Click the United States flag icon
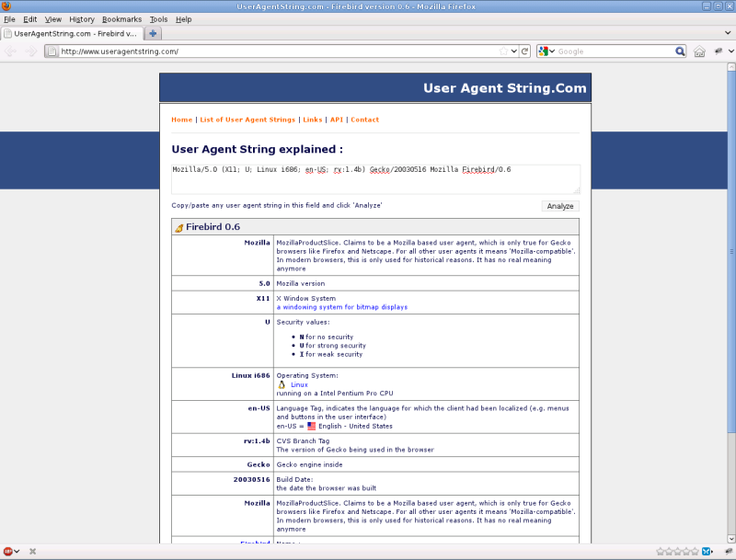Viewport: 736px width, 560px height. point(311,426)
